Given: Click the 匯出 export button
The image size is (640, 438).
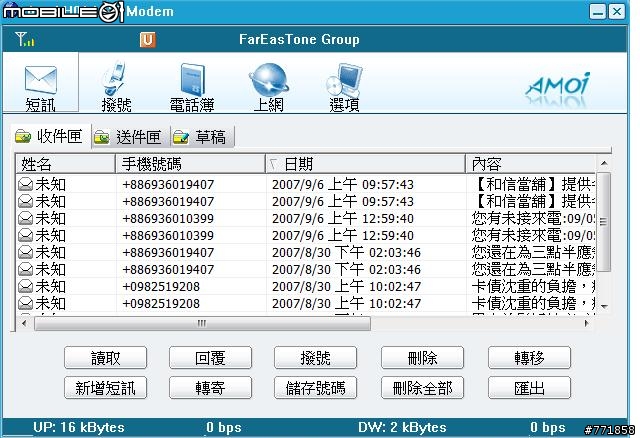Looking at the screenshot, I should (x=529, y=387).
